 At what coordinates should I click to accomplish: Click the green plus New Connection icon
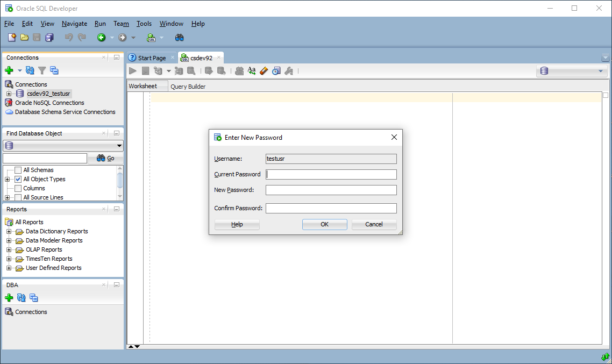9,70
